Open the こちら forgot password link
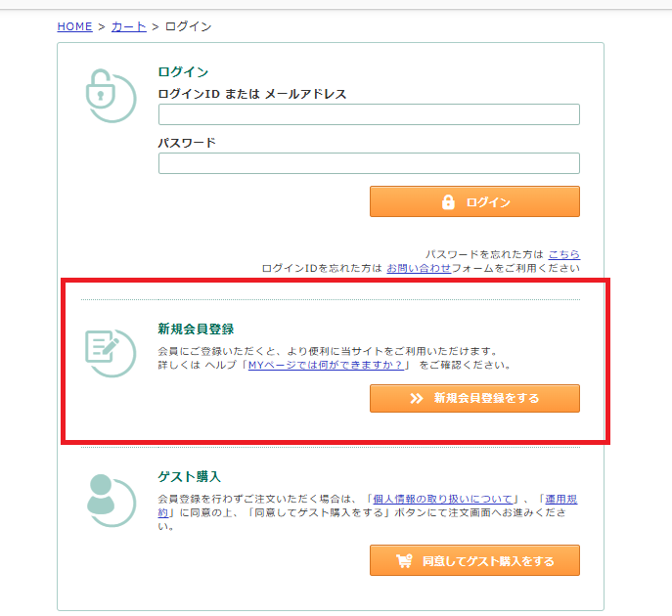 point(563,253)
